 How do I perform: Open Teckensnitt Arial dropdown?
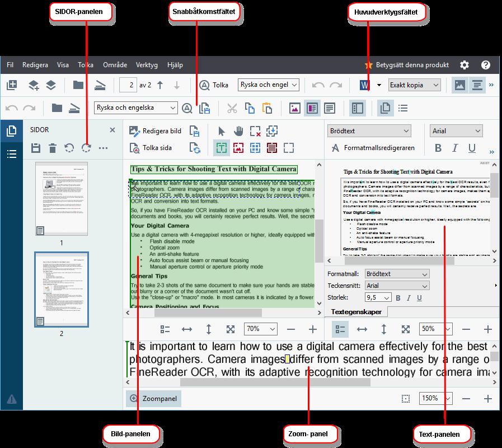397,286
